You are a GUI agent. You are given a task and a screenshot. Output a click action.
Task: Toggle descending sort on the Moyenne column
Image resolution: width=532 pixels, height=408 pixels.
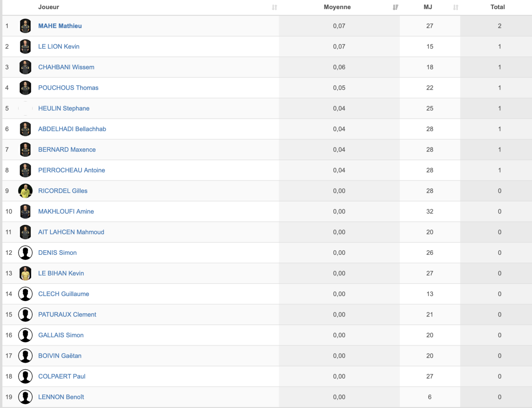395,7
